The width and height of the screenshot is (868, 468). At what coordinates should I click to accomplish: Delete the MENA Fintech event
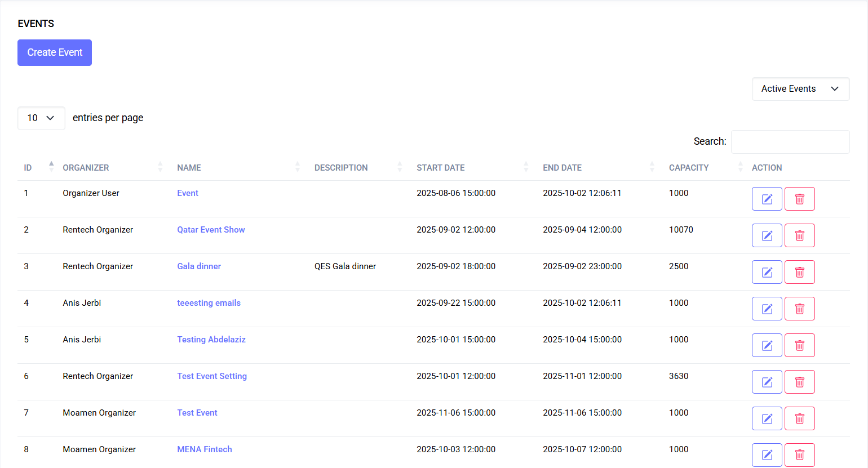pyautogui.click(x=800, y=454)
